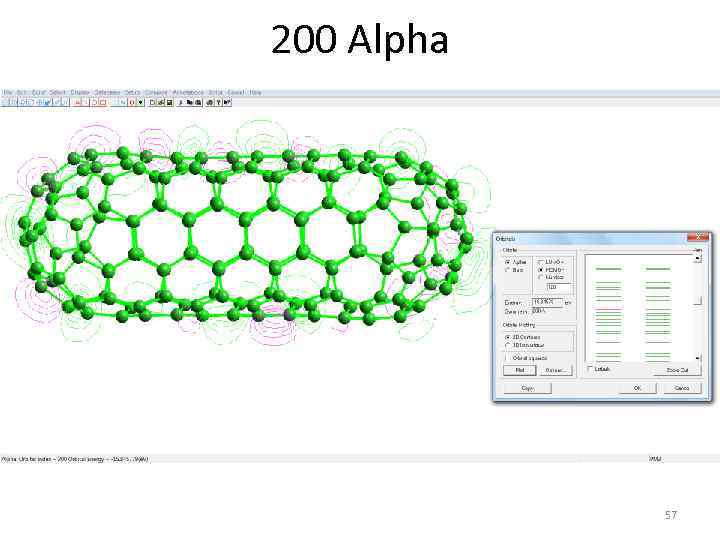Click the Open file toolbar icon
Viewport: 720px width, 540px height.
[x=161, y=103]
